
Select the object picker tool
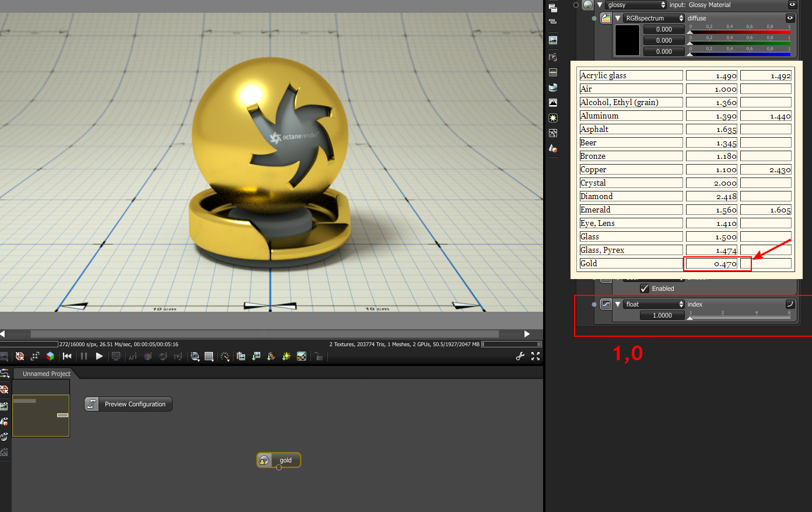(x=178, y=356)
